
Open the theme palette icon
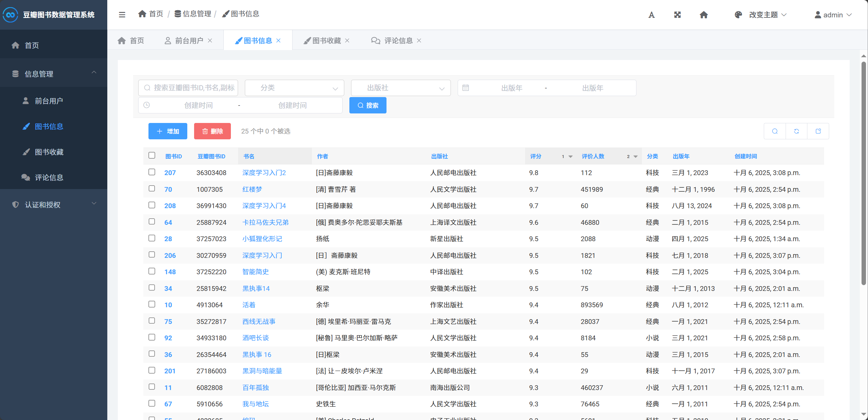[x=738, y=15]
